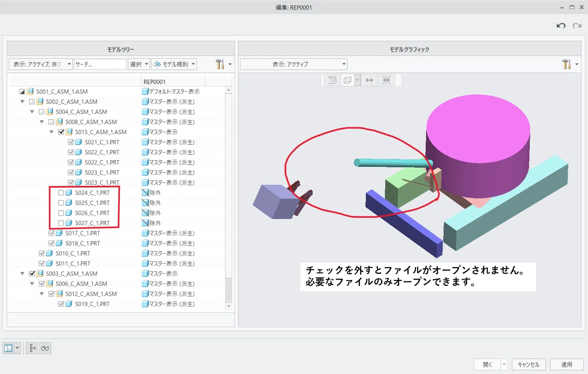Open the 表示: アクティブ; 非ア dropdown in model tree
This screenshot has height=374, width=588.
pyautogui.click(x=41, y=64)
